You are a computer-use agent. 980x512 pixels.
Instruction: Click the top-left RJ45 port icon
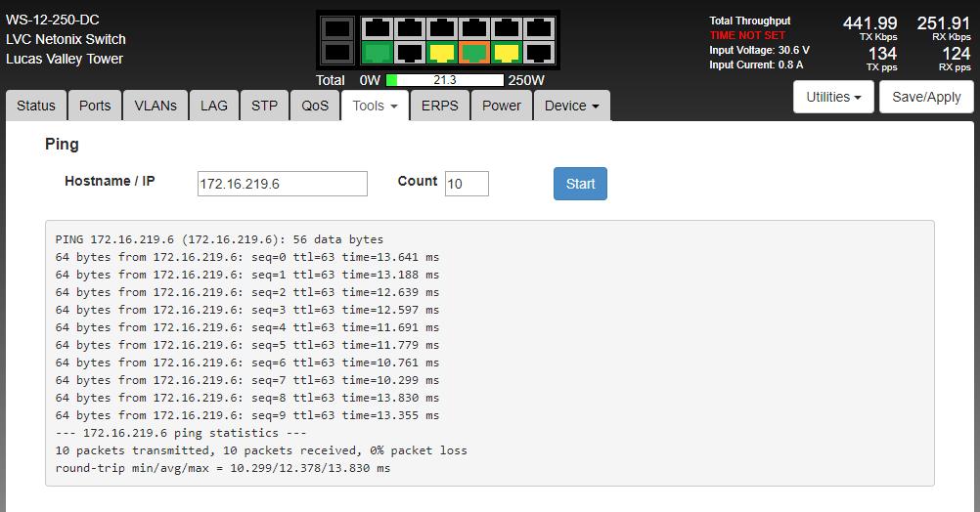(377, 29)
